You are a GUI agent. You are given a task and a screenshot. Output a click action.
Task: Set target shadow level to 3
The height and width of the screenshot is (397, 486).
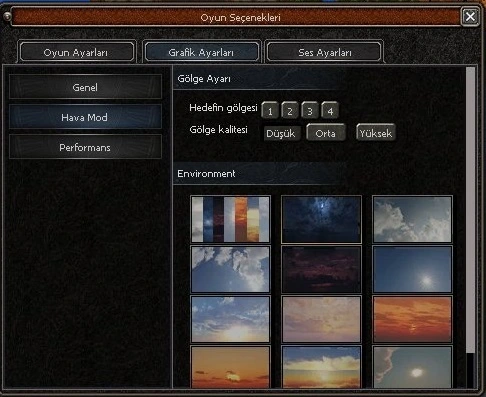[310, 110]
